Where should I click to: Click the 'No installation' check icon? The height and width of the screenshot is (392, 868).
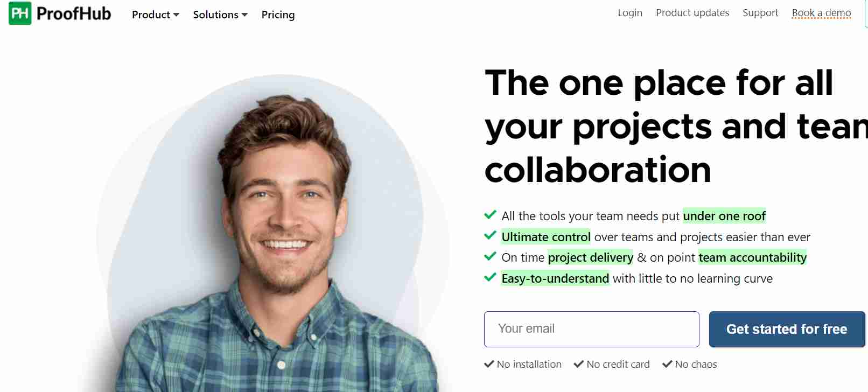click(x=489, y=364)
